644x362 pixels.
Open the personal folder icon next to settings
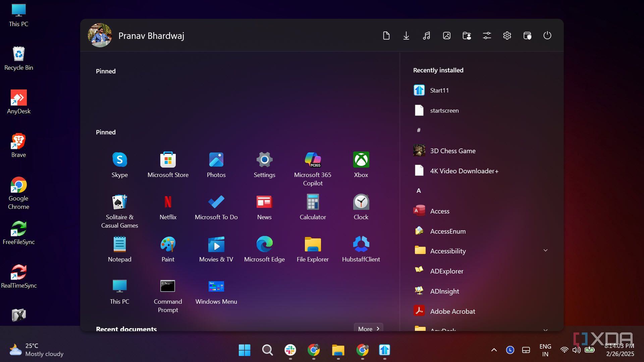(x=467, y=35)
